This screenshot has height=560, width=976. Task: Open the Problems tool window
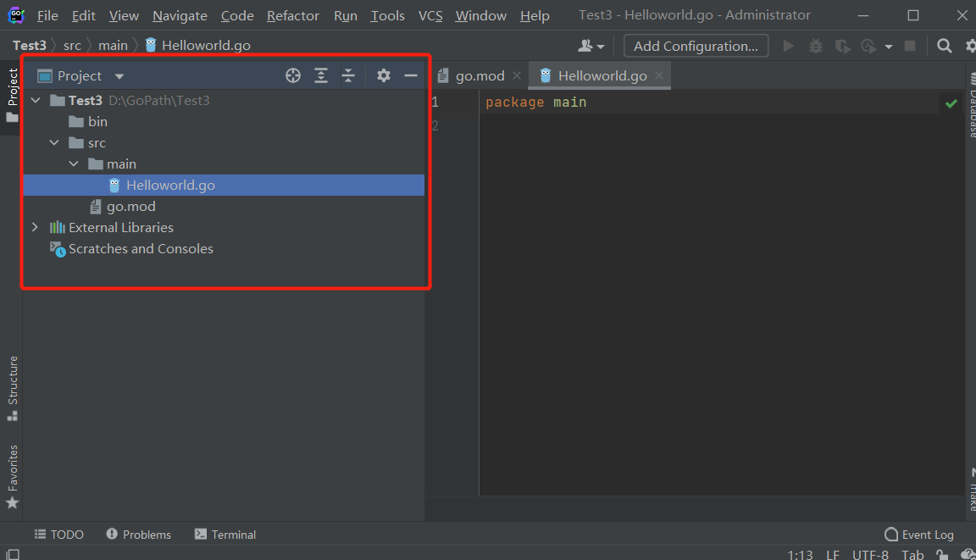138,535
